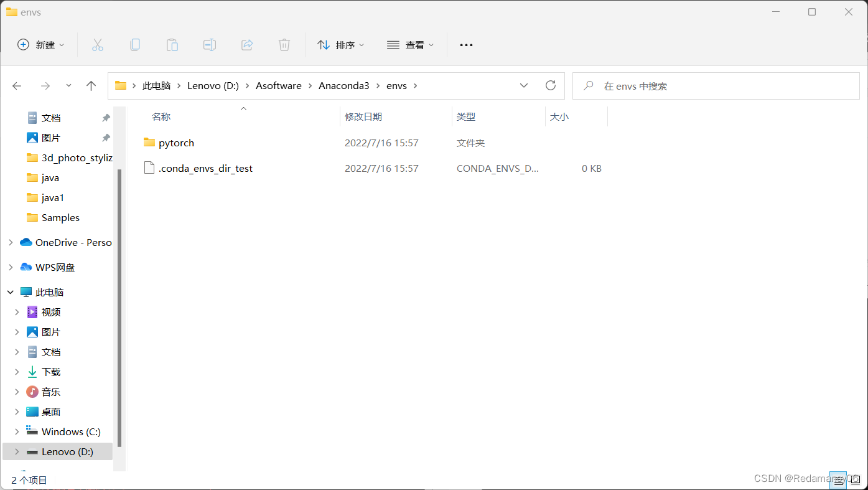Click the 2024 date for pytorch row: 2022/7/16 15:57
The width and height of the screenshot is (868, 490).
click(x=381, y=143)
